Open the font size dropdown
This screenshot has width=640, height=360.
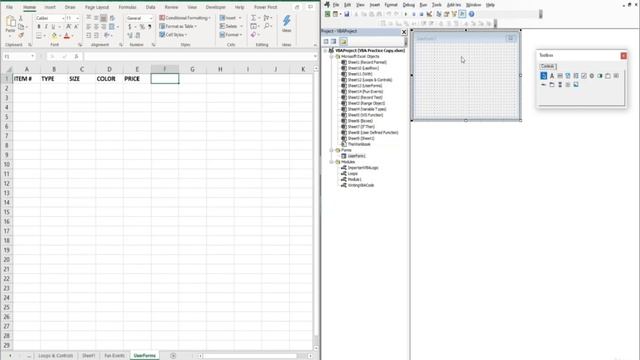click(78, 18)
